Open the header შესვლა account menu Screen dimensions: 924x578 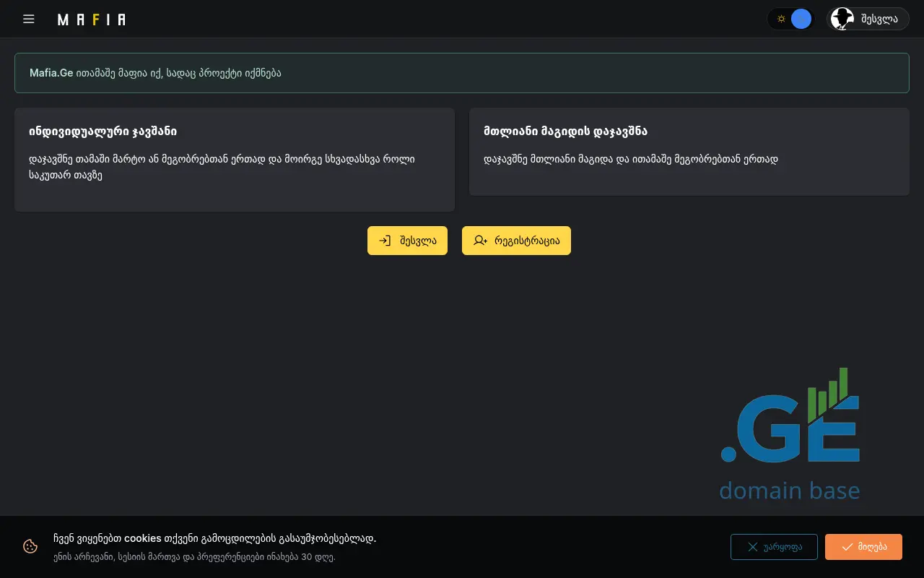pyautogui.click(x=879, y=19)
